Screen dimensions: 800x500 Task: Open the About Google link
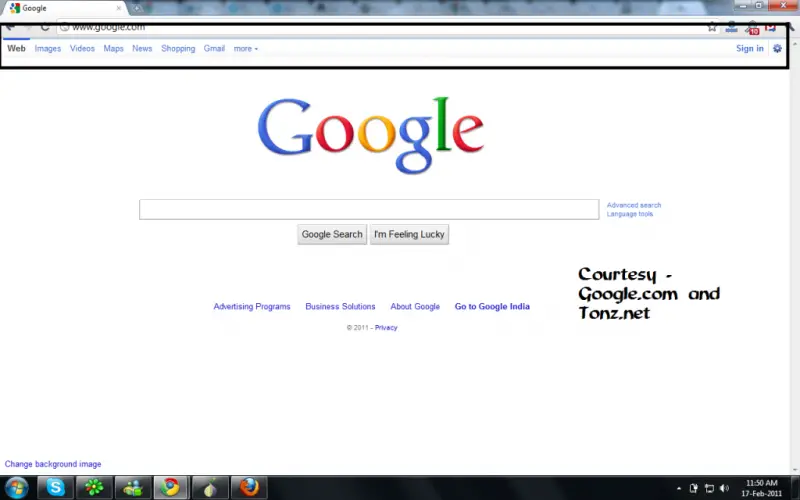415,306
